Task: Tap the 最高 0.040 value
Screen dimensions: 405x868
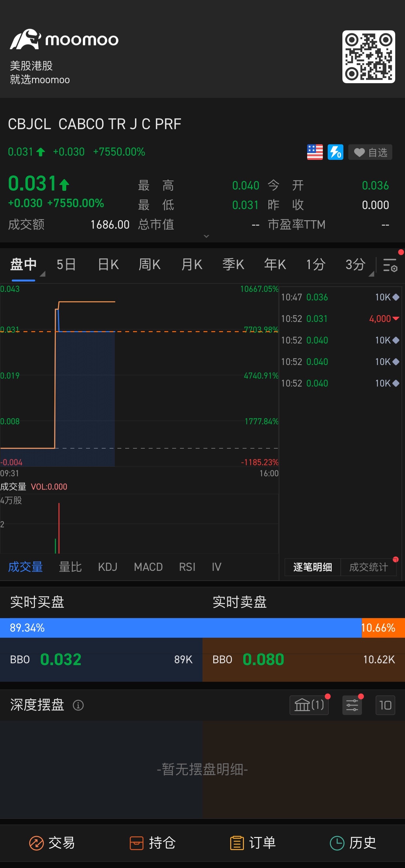Action: pos(246,185)
